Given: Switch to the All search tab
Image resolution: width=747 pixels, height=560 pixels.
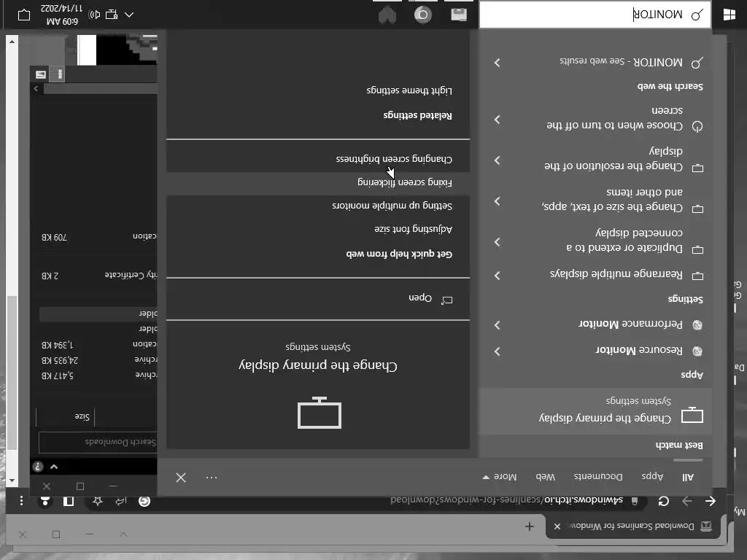Looking at the screenshot, I should 687,477.
